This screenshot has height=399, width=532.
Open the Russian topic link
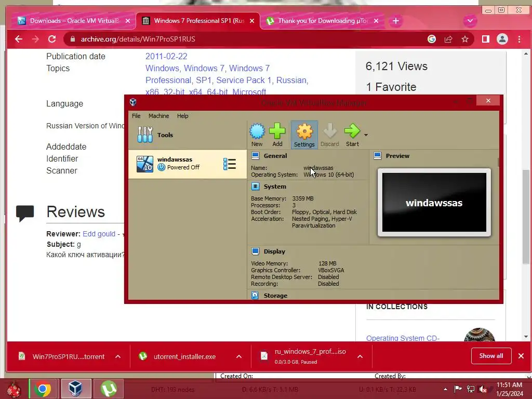pyautogui.click(x=292, y=80)
